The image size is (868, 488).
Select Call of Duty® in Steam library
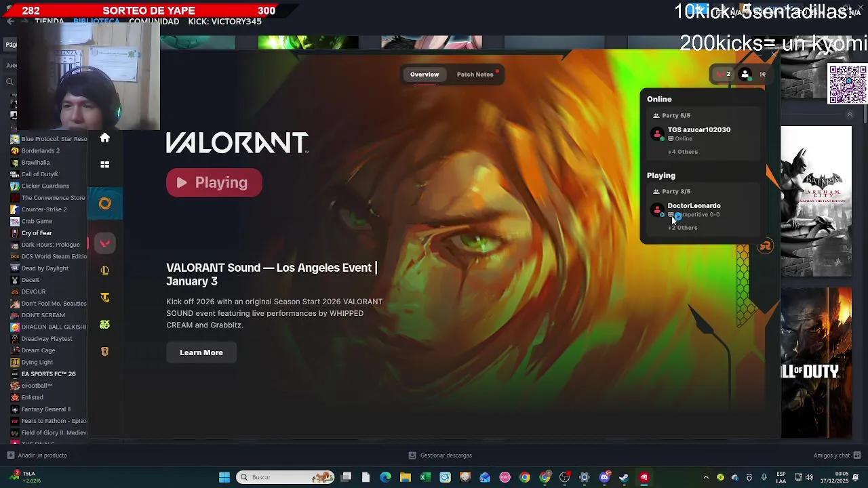pos(39,174)
